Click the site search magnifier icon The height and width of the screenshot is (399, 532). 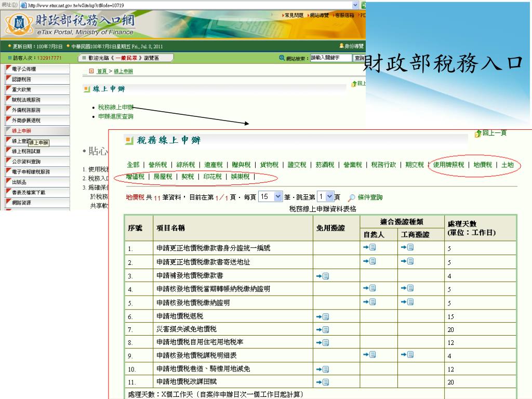[x=282, y=58]
